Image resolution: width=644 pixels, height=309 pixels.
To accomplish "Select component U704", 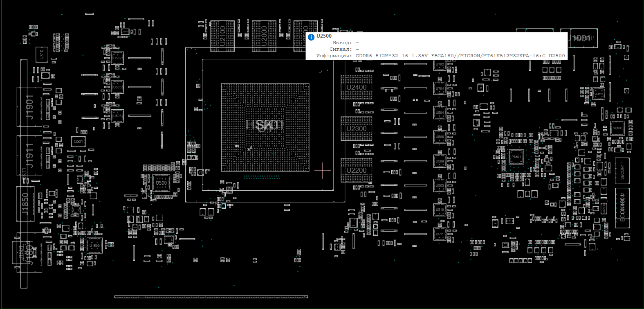I will pos(440,88).
